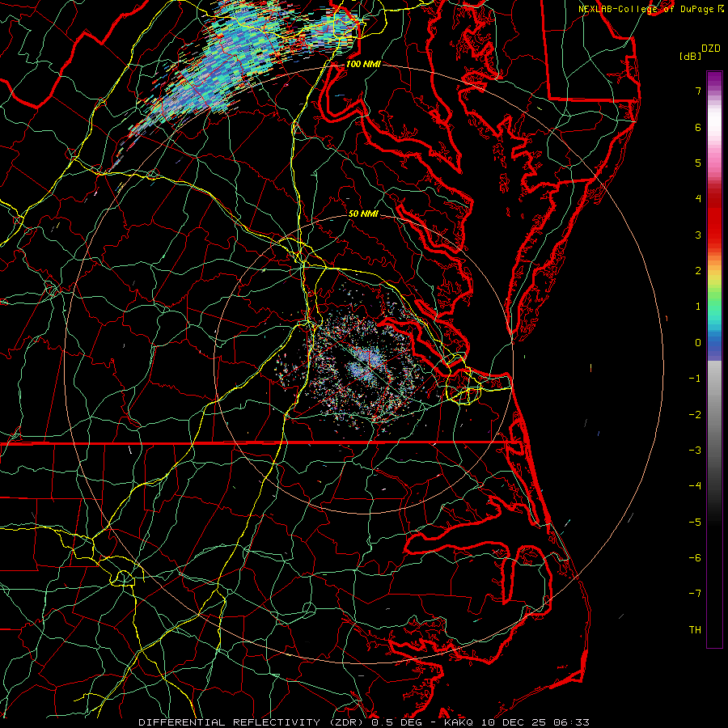This screenshot has height=728, width=728.
Task: Click the Differential Reflectivity product caption
Action: tap(252, 722)
